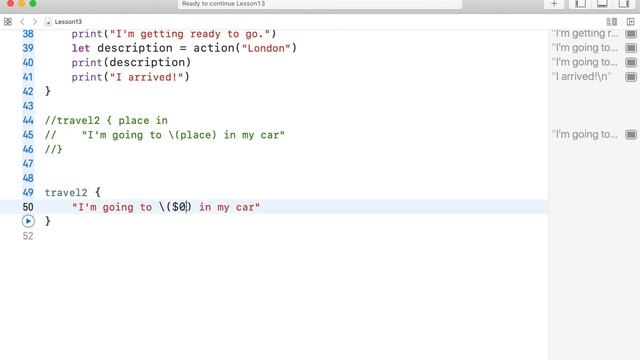
Task: Click line number 39 in the gutter
Action: 28,48
